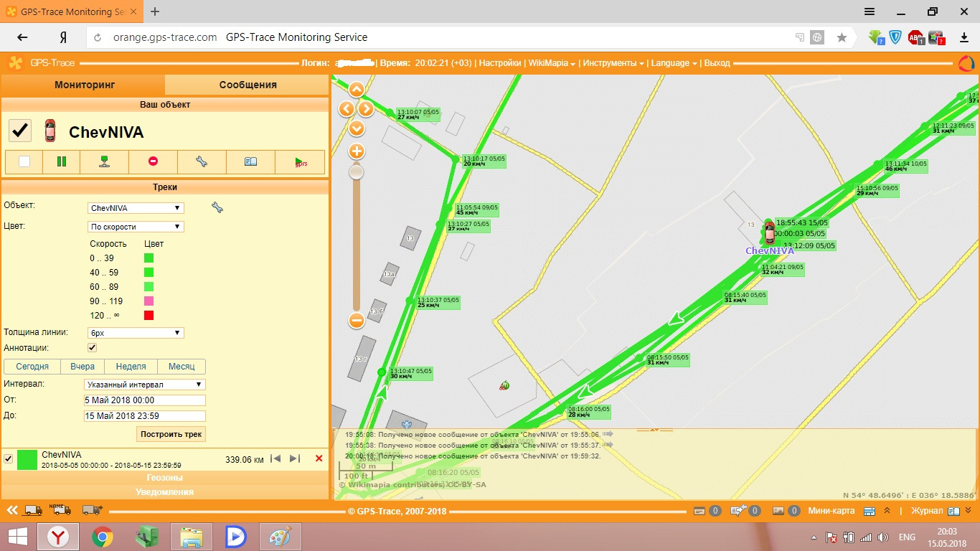
Task: Toggle ChevNIVA track visibility checkbox
Action: click(9, 459)
